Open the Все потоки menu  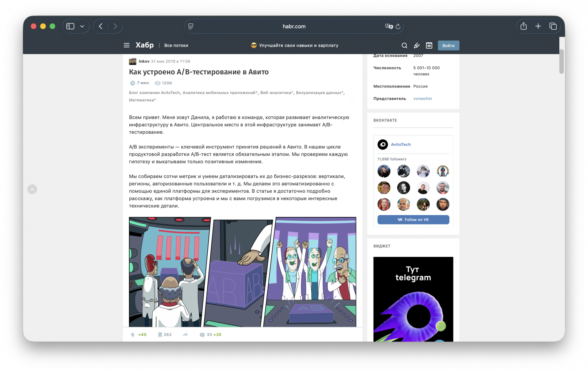176,46
